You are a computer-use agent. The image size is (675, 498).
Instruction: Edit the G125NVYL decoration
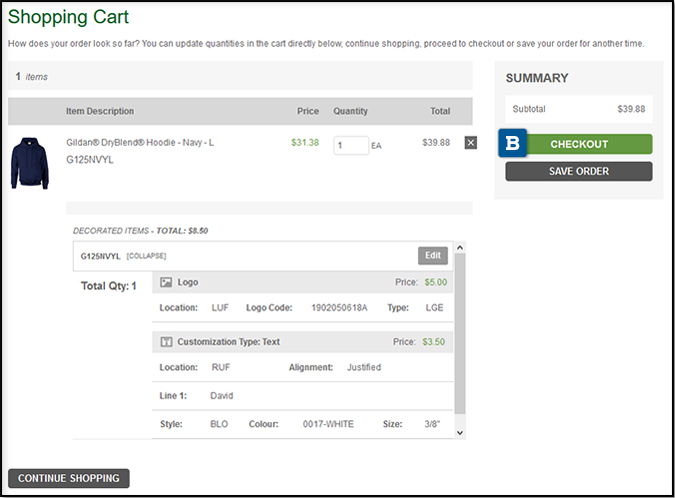click(432, 255)
